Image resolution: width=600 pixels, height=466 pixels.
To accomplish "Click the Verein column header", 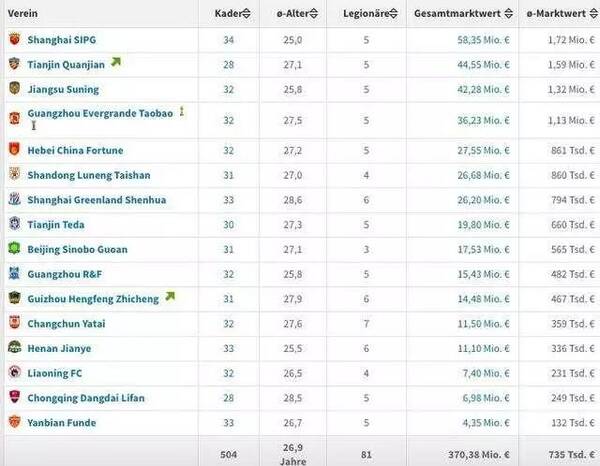I will coord(22,13).
